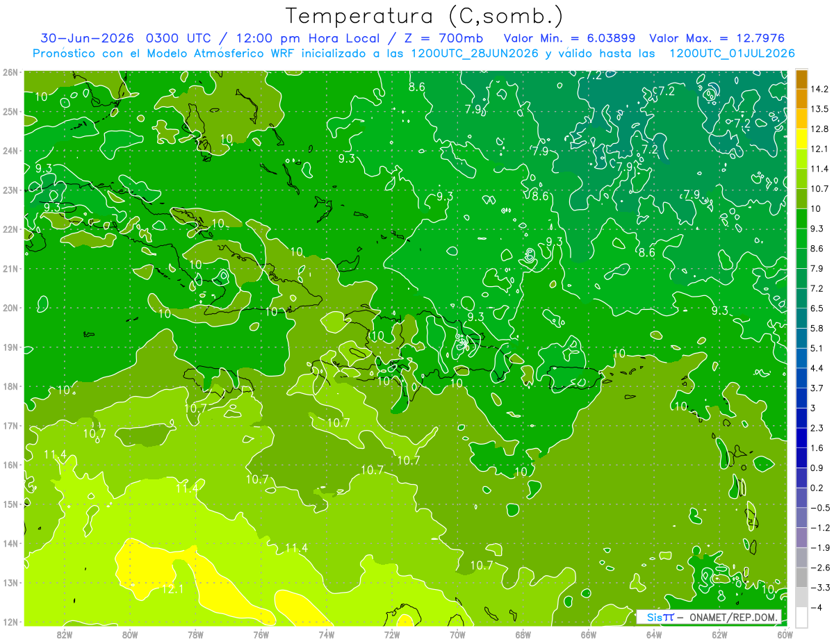Click the latitude axis label "15N"

coord(10,504)
